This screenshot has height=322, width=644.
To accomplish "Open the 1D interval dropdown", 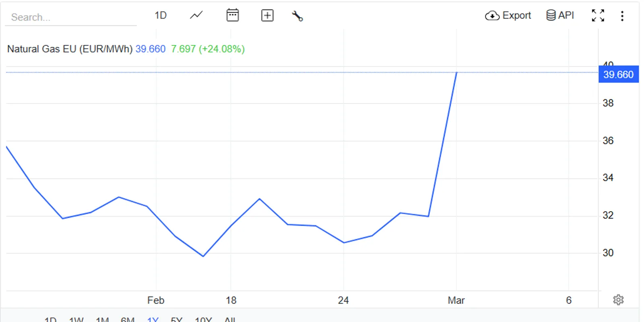I will point(161,16).
